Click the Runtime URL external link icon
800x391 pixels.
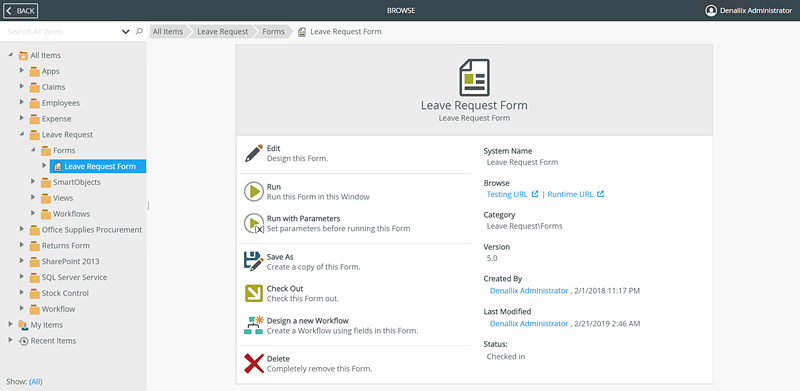[x=601, y=194]
